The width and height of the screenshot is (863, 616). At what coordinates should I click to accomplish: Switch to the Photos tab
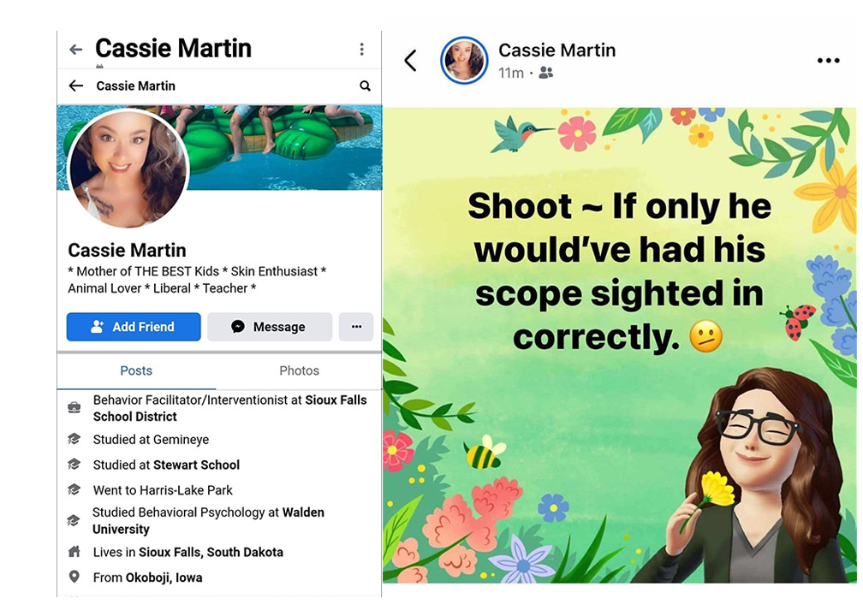pyautogui.click(x=299, y=370)
